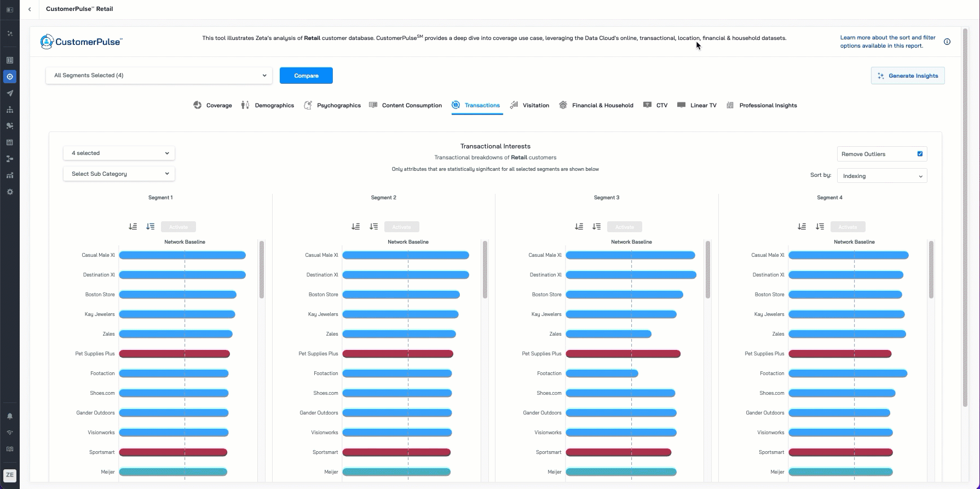Image resolution: width=980 pixels, height=489 pixels.
Task: Click the CustomerPulse logo
Action: click(81, 42)
